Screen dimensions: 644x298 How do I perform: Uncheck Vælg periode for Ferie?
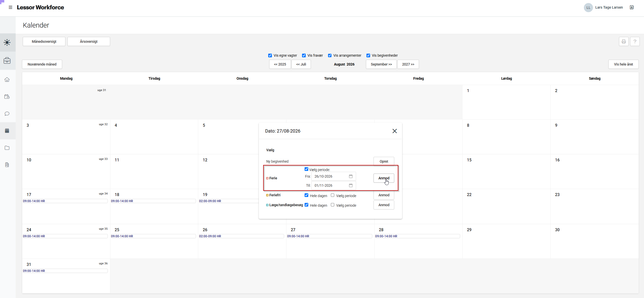[306, 169]
